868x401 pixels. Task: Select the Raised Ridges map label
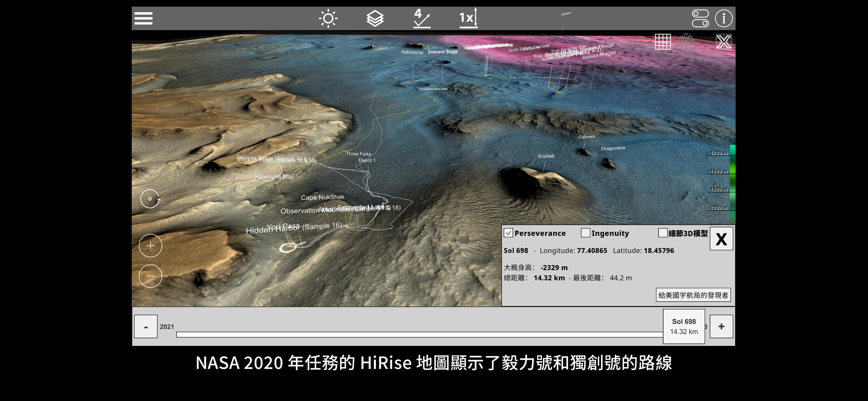click(x=599, y=55)
